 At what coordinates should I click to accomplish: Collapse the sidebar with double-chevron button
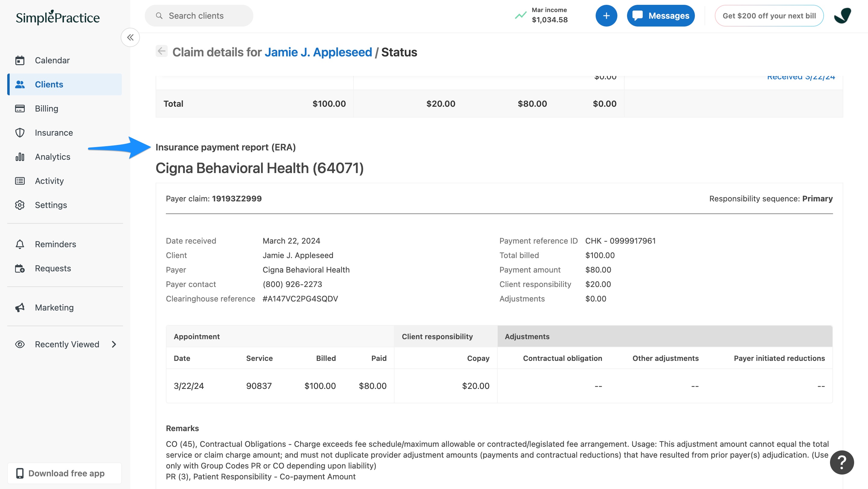130,37
